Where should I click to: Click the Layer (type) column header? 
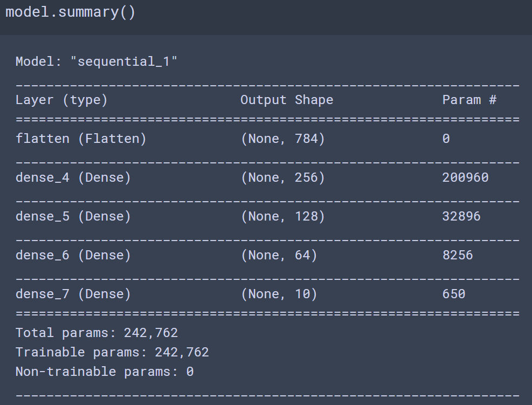61,100
